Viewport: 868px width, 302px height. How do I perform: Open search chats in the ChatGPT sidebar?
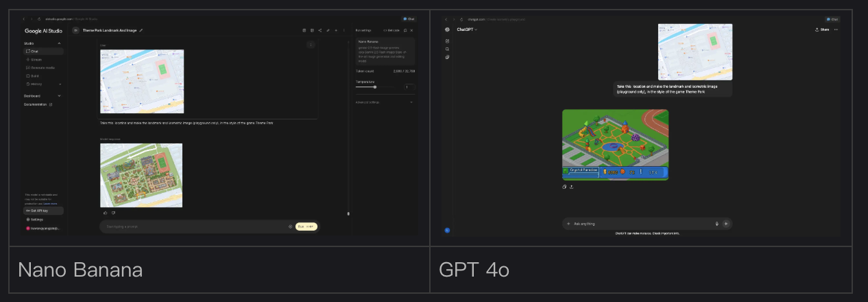(447, 49)
